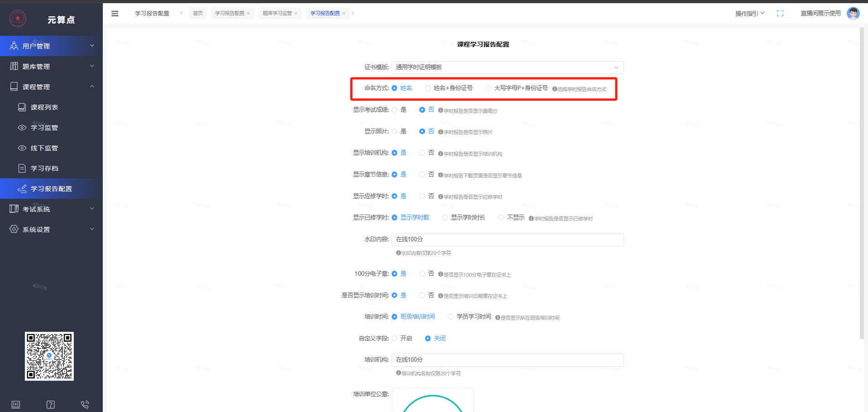This screenshot has width=868, height=412.
Task: Click the 培训机构 name input field
Action: (x=508, y=360)
